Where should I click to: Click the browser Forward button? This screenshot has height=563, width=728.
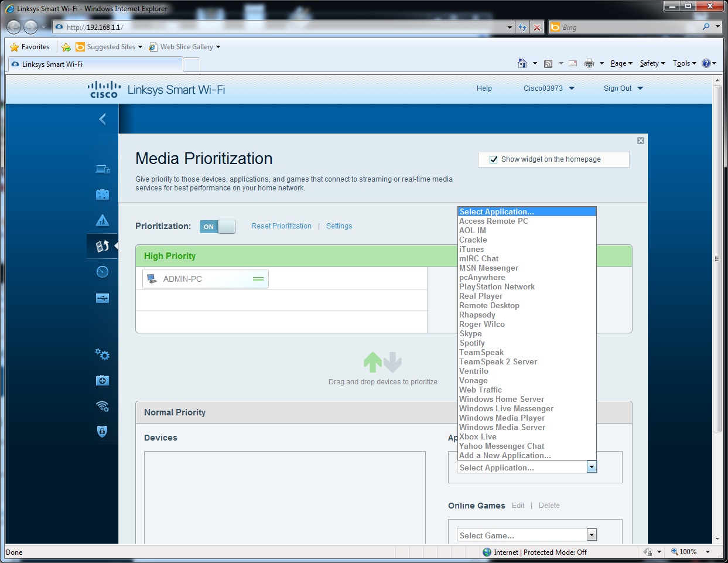[31, 27]
